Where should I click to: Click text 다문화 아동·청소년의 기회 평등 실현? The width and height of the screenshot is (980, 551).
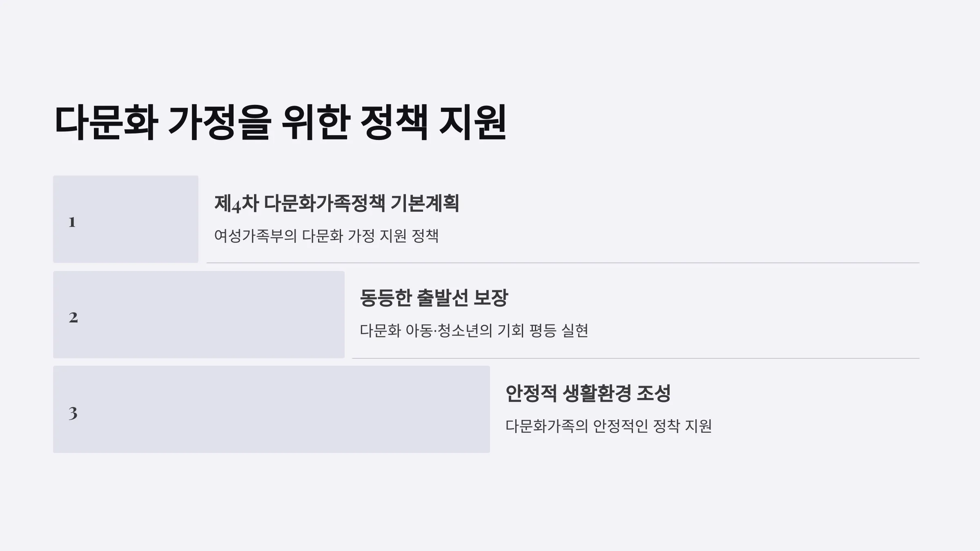(x=474, y=331)
